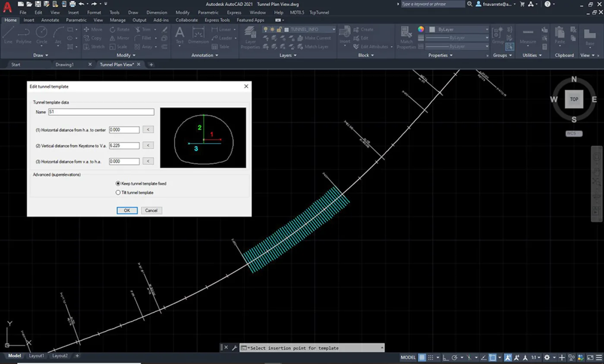
Task: Select Keep tunnel template fixed
Action: tap(141, 183)
